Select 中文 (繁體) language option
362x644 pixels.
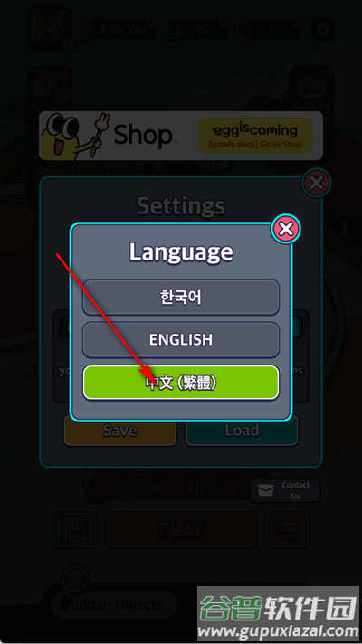tap(181, 383)
